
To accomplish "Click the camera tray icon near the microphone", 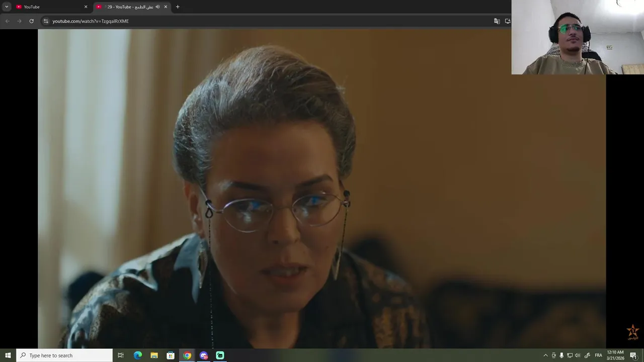I will (x=554, y=355).
